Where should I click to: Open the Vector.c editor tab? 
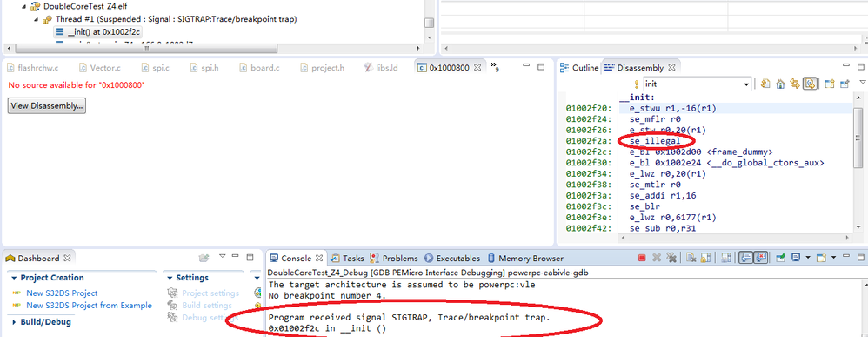[x=100, y=68]
